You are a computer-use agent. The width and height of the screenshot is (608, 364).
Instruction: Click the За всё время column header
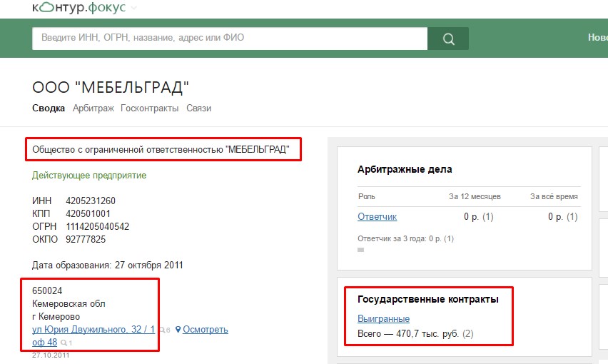tap(554, 196)
